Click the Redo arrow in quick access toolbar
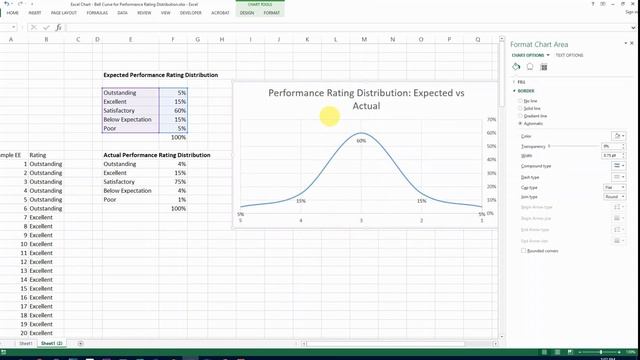Screen dimensions: 640x360 [x=20, y=4]
